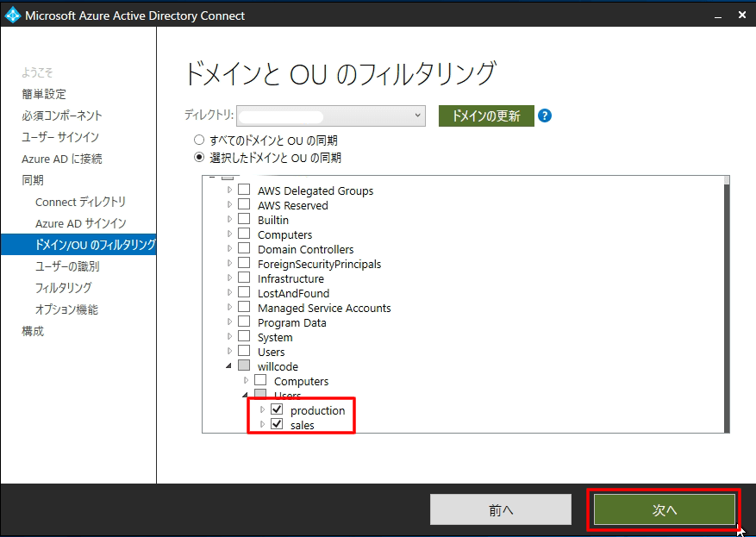Expand the Domain Controllers tree node
Screen dimensions: 756x537
point(229,249)
